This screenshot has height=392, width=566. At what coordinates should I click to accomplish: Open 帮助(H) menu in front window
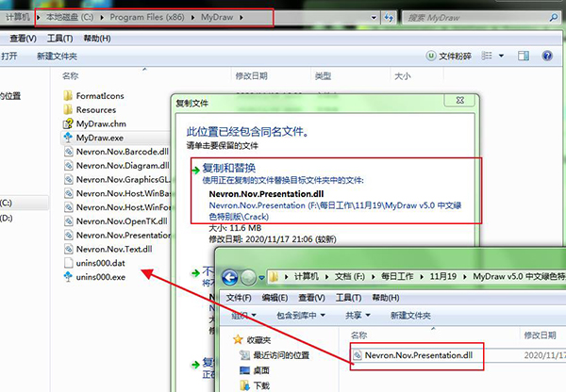386,298
